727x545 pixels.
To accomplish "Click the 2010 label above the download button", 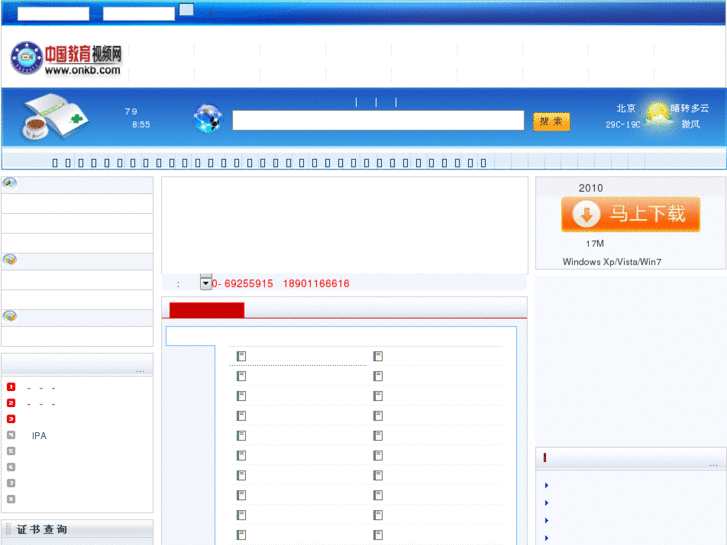I will coord(591,188).
